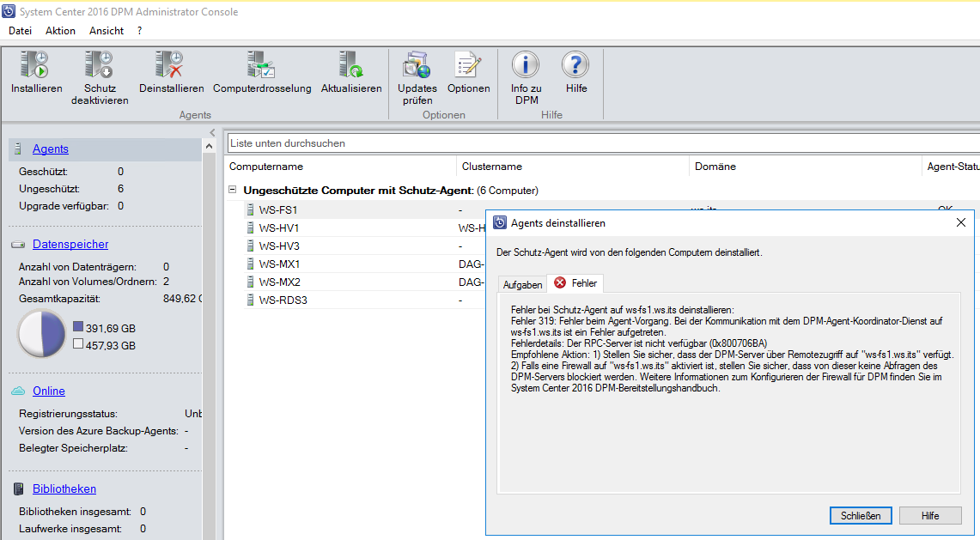Click the DPM console title bar icon

[x=9, y=11]
